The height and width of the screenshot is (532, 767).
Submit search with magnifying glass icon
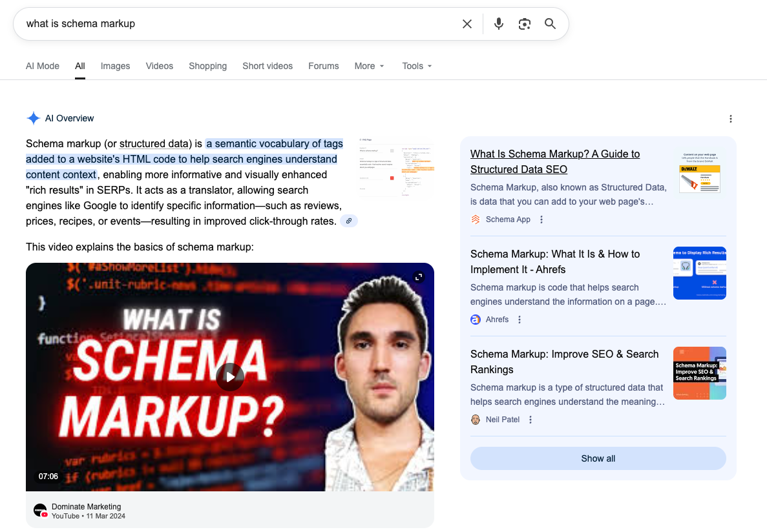(551, 24)
